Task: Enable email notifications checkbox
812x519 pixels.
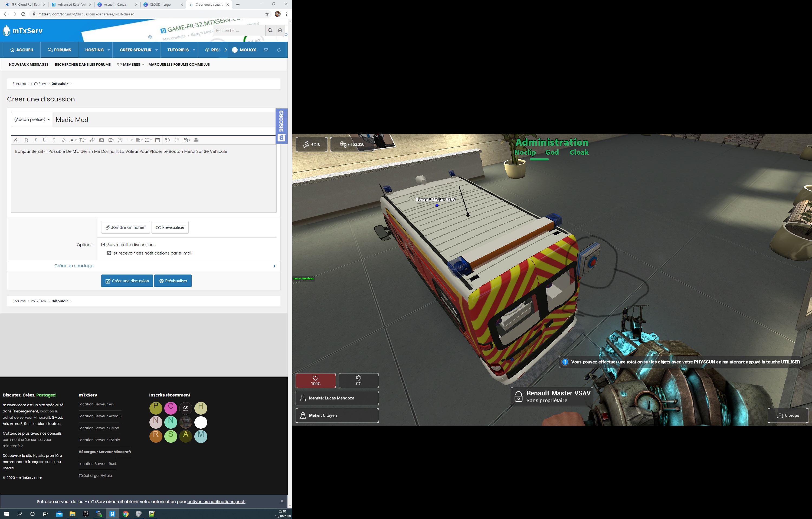Action: coord(109,253)
